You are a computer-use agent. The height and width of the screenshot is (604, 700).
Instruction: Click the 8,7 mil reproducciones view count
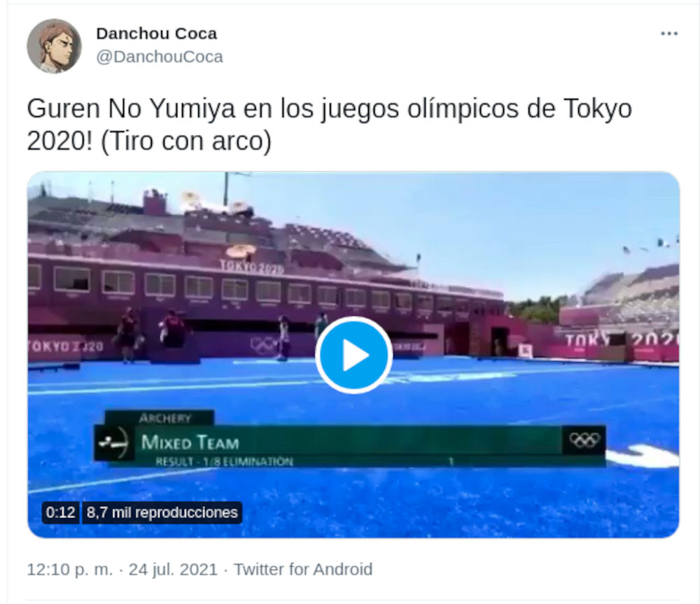[x=162, y=512]
